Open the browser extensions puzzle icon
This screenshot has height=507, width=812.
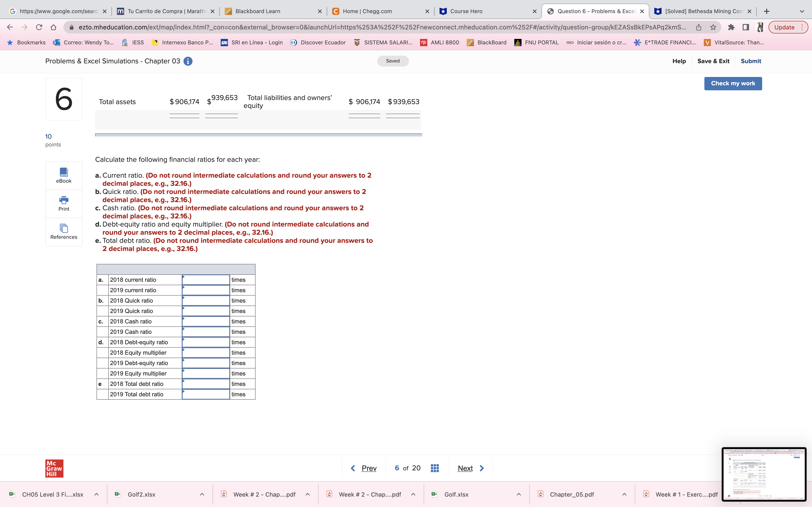(x=731, y=27)
